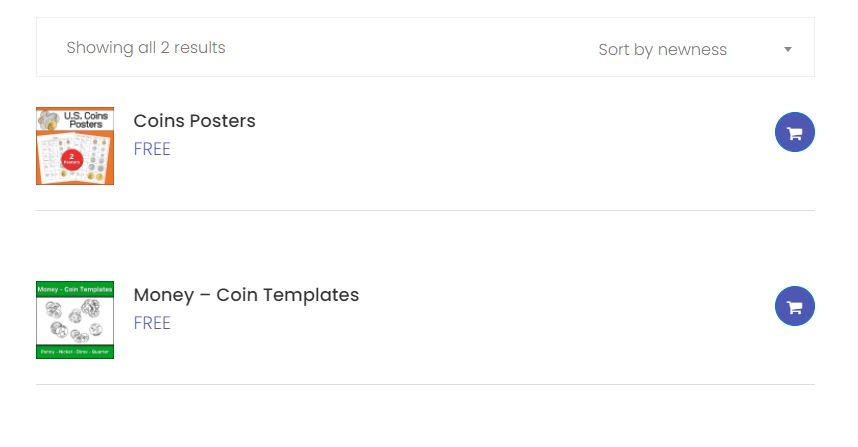The image size is (858, 447).
Task: Click the green 'Penny - Nickel - Dime - Quarter' strip
Action: pyautogui.click(x=75, y=352)
